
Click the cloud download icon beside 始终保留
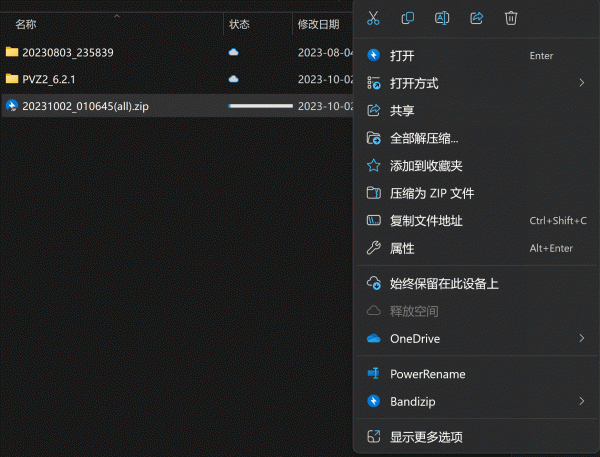point(374,283)
